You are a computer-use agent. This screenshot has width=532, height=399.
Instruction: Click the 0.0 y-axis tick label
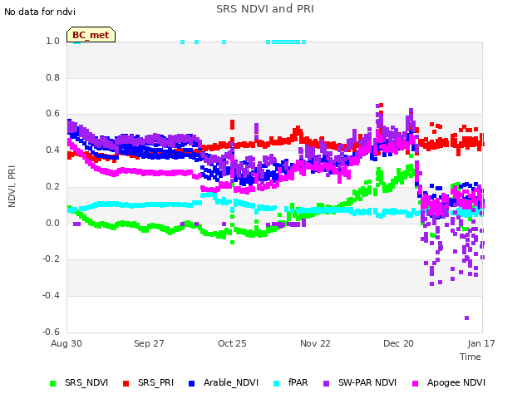[x=52, y=223]
